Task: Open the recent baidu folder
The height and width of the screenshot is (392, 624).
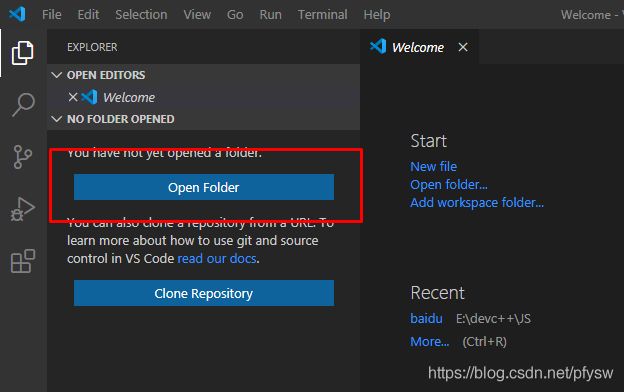Action: [426, 318]
